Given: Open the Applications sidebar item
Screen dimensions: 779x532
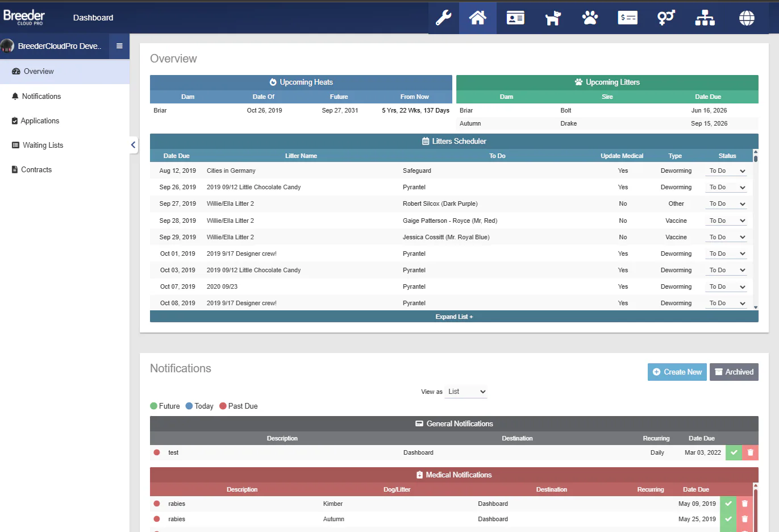Looking at the screenshot, I should [65, 120].
